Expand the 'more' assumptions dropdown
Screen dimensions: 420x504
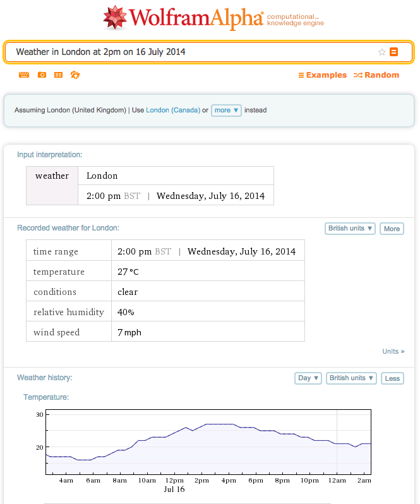coord(226,110)
